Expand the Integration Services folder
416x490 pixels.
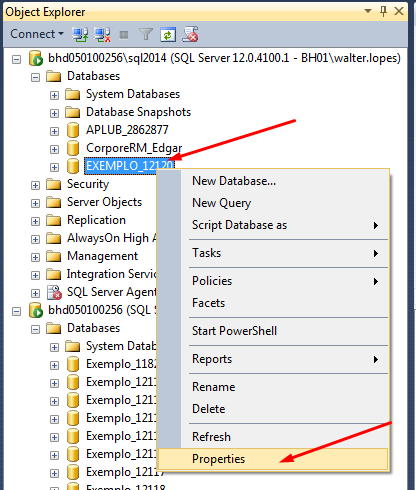click(35, 276)
